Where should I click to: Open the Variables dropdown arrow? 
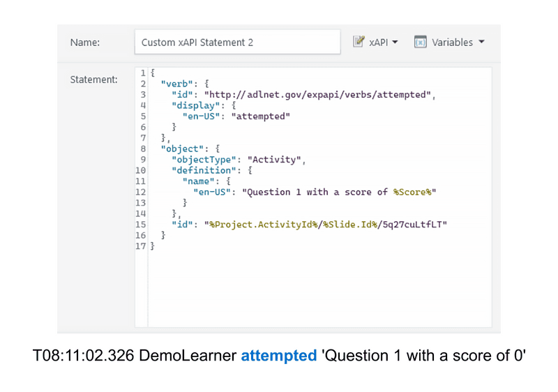[481, 42]
